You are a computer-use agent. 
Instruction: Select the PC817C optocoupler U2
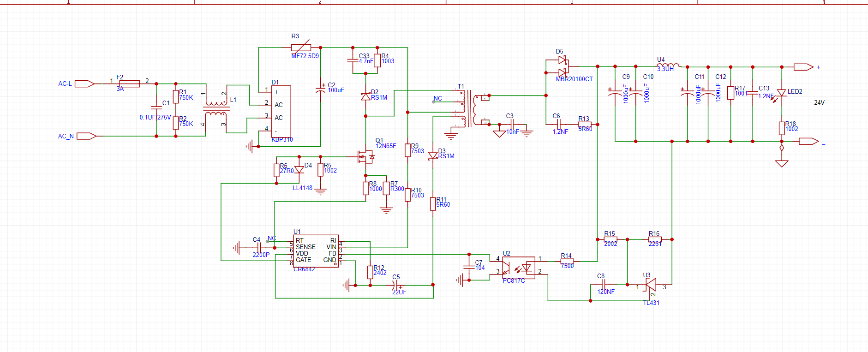[x=519, y=268]
